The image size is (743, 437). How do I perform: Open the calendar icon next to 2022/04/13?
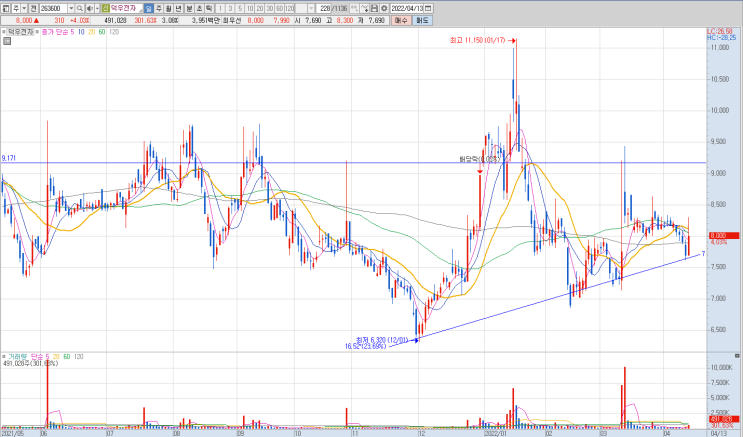coord(428,9)
